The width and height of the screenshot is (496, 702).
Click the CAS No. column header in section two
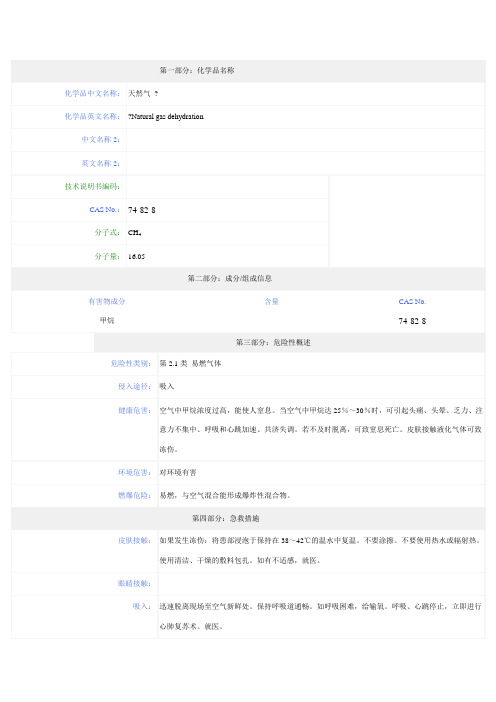(412, 301)
